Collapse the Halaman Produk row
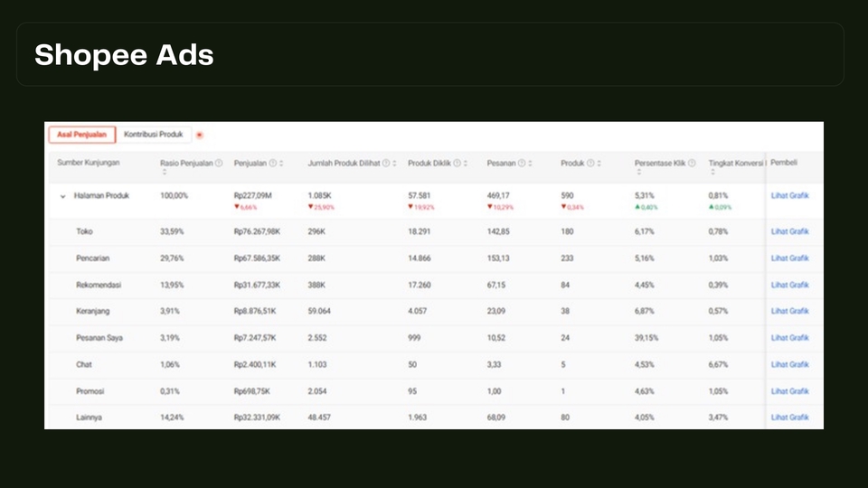The width and height of the screenshot is (868, 488). (62, 196)
